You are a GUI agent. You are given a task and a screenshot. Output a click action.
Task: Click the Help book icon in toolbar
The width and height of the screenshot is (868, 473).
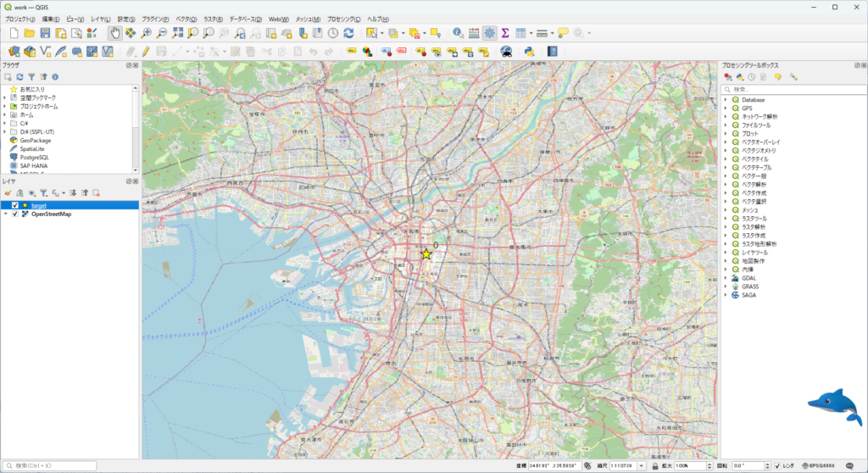click(x=552, y=52)
